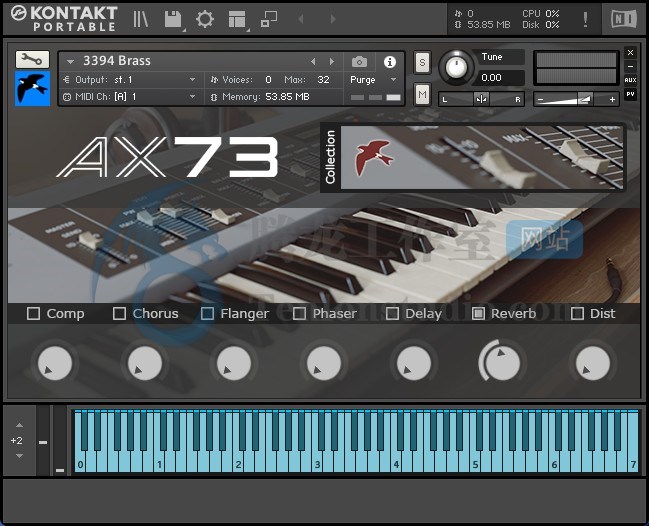649x526 pixels.
Task: Click the volume minus icon
Action: point(540,100)
